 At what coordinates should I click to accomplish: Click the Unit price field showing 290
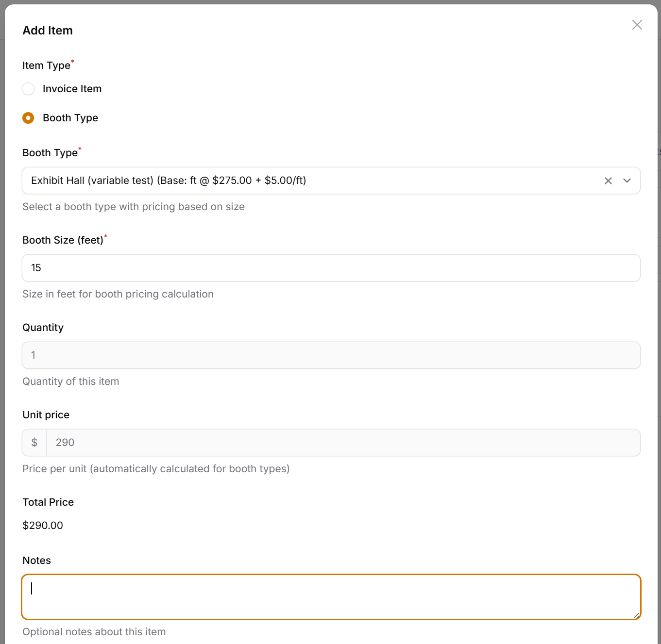coord(340,443)
